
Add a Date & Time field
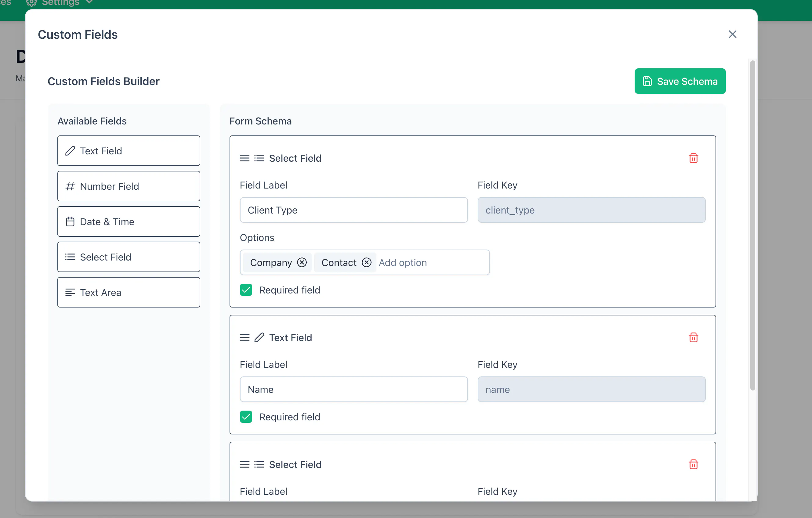pyautogui.click(x=129, y=221)
